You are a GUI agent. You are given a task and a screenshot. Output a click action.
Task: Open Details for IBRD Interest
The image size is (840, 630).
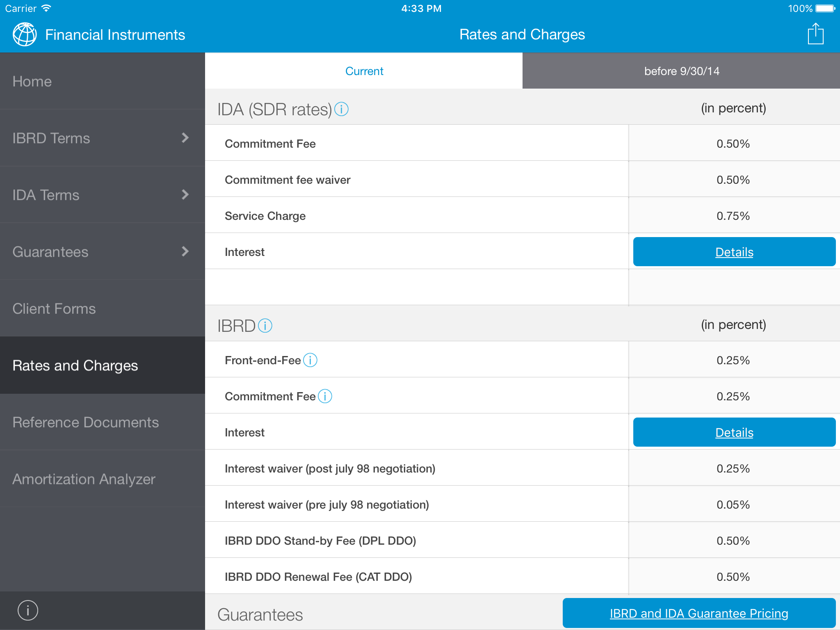pos(734,432)
